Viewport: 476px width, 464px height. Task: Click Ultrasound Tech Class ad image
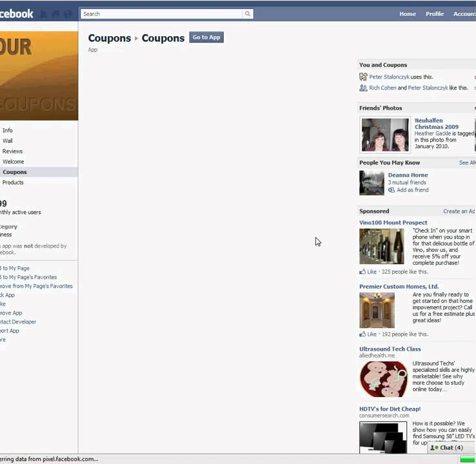tap(384, 379)
